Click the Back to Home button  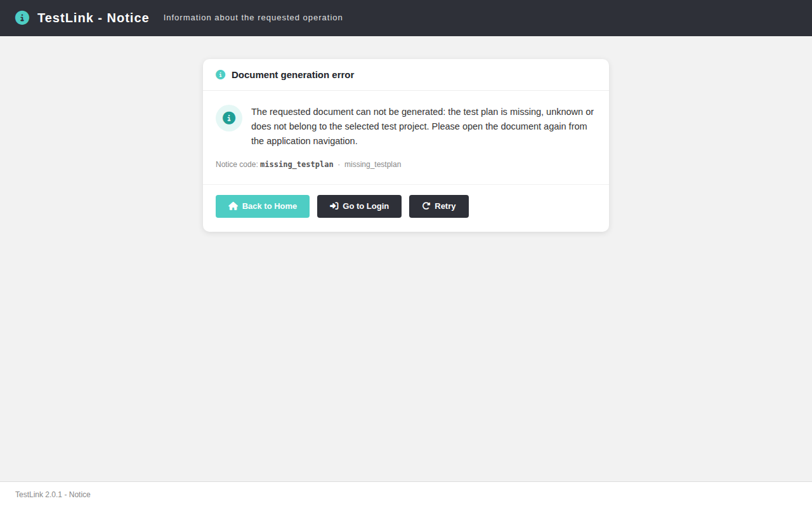click(263, 206)
